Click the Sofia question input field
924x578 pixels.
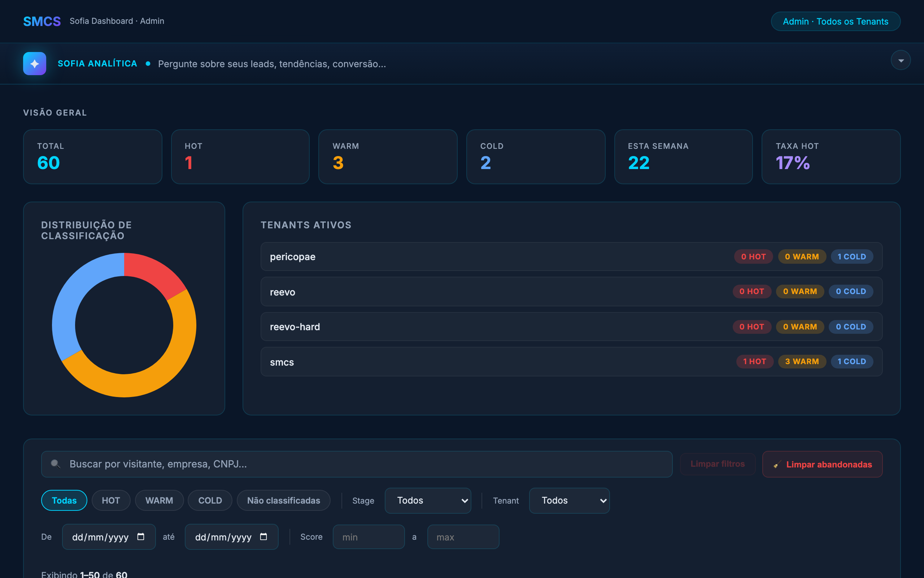(272, 64)
